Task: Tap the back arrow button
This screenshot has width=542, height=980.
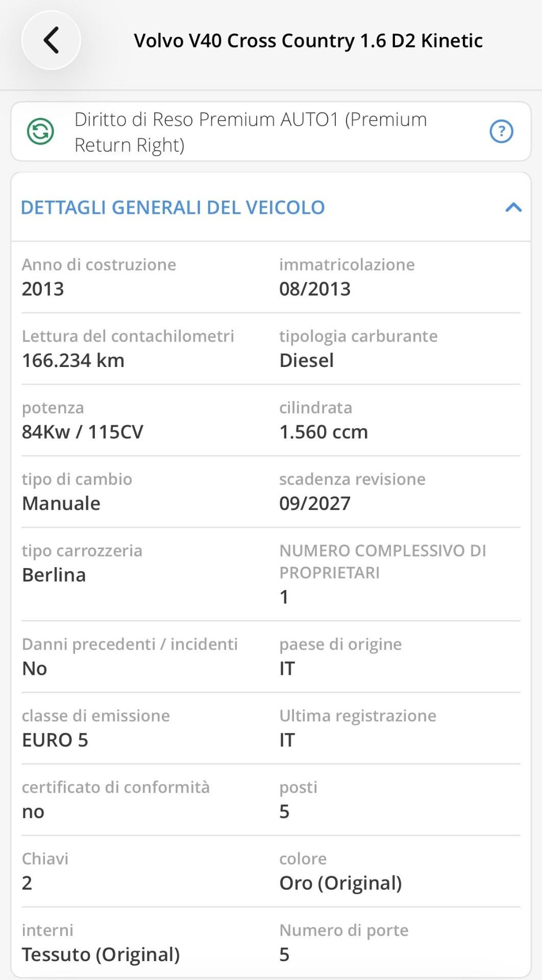Action: click(51, 40)
